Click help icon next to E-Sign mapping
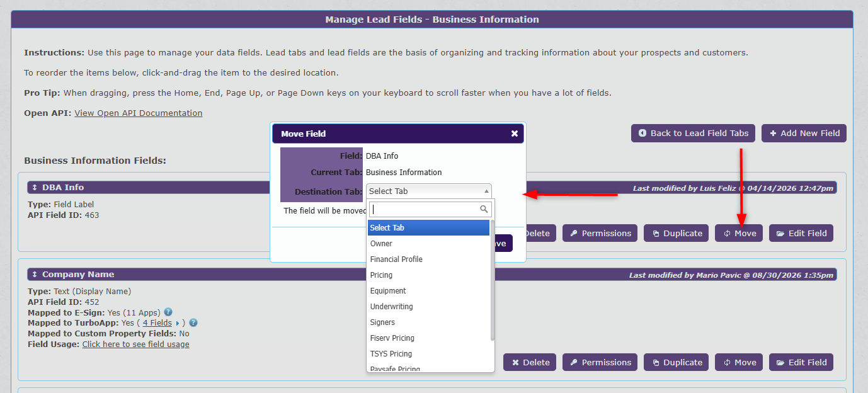Screen dimensions: 868x393 [168, 312]
